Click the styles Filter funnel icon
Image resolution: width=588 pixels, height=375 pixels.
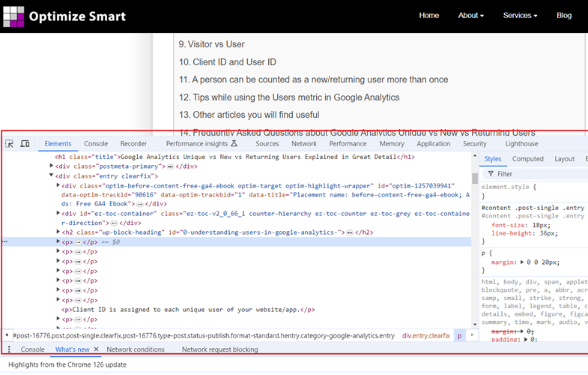coord(491,174)
